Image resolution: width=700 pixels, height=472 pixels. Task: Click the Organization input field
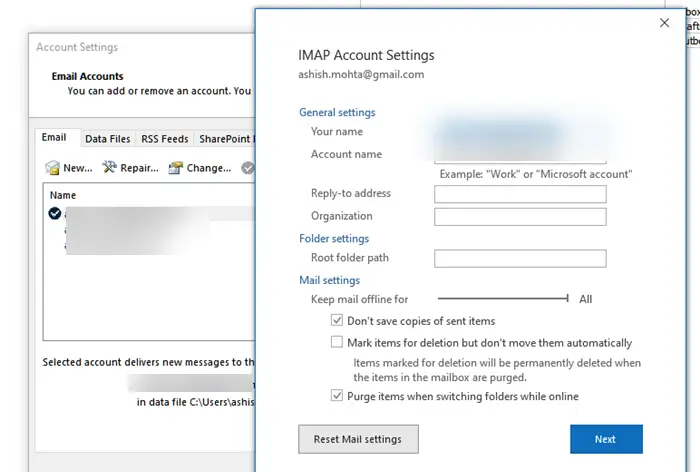click(x=520, y=217)
